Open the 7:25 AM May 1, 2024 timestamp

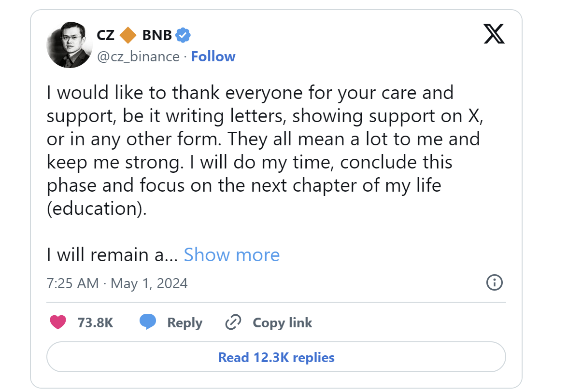(x=117, y=283)
